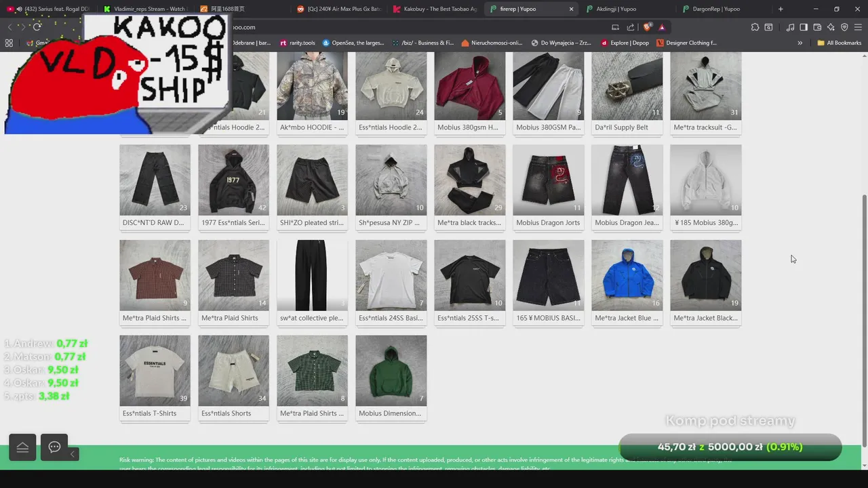The width and height of the screenshot is (868, 488).
Task: Open the Do Wynajecia bookmark
Action: point(561,43)
